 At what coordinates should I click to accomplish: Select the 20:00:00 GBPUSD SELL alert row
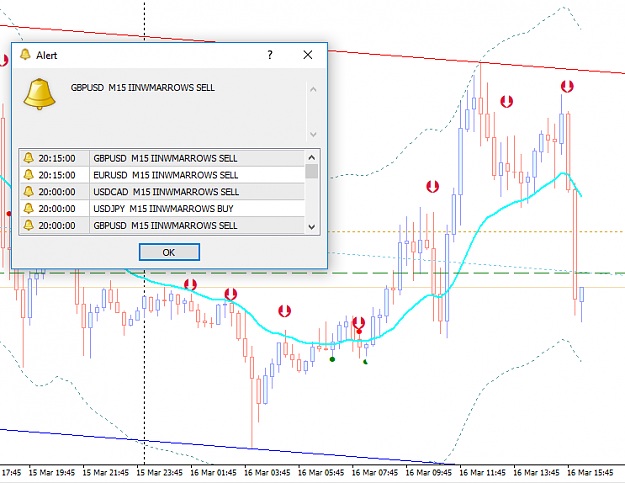(162, 225)
